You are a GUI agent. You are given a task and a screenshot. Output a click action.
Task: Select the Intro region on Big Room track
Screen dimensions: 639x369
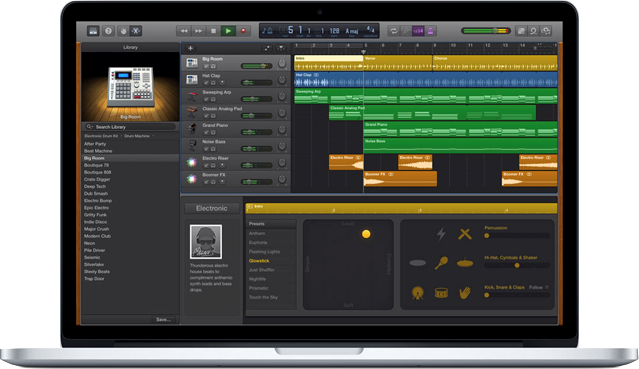328,63
